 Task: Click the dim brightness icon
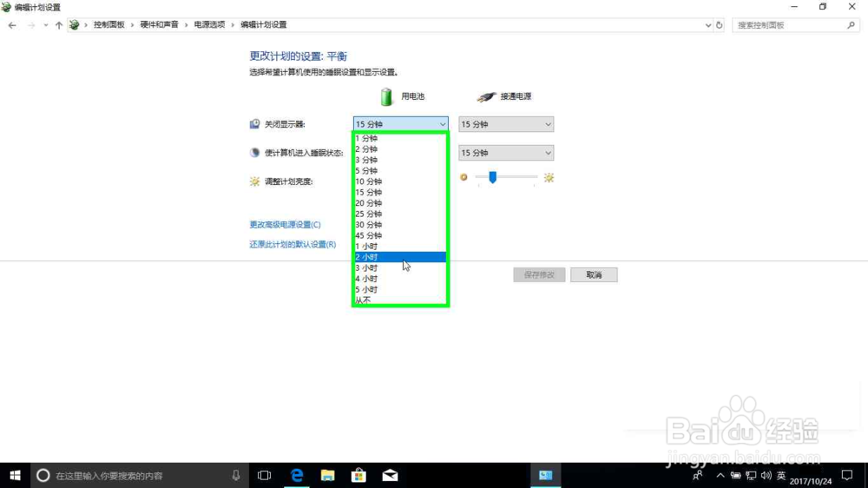(464, 177)
